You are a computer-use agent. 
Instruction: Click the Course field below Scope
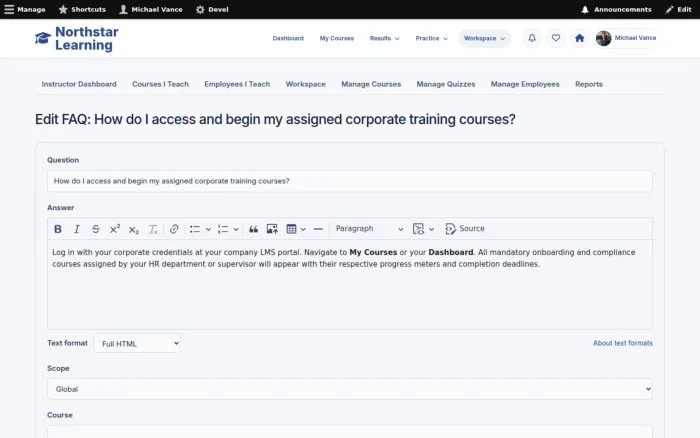(x=350, y=431)
